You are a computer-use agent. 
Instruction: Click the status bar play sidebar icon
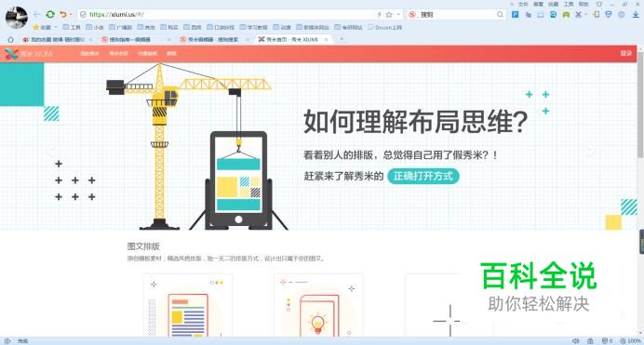(7, 341)
